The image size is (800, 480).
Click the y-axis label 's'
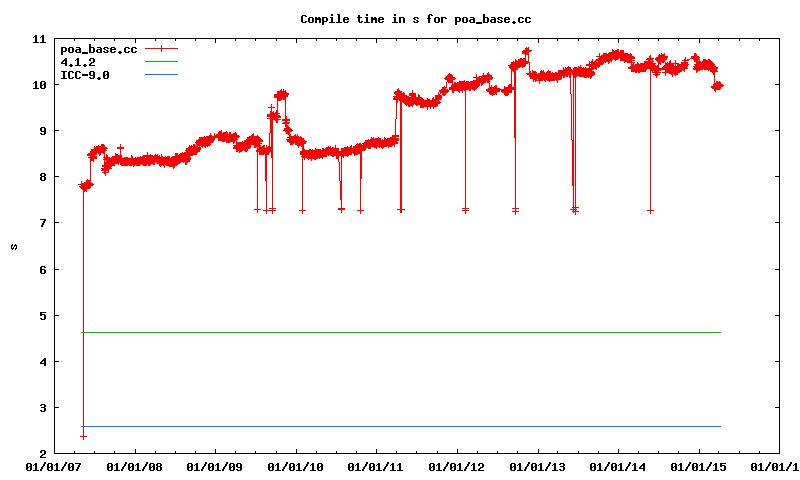click(12, 246)
